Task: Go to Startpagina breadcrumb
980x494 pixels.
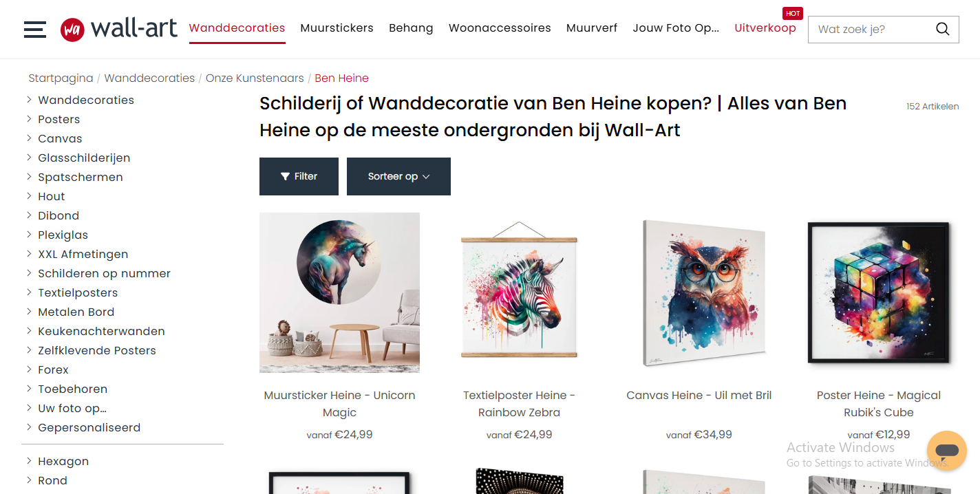Action: tap(61, 78)
